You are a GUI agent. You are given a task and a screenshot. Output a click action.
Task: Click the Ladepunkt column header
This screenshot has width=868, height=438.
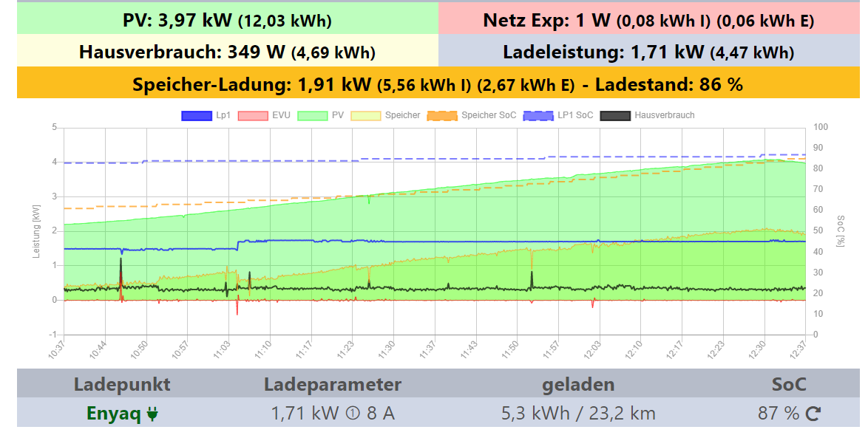tap(122, 384)
